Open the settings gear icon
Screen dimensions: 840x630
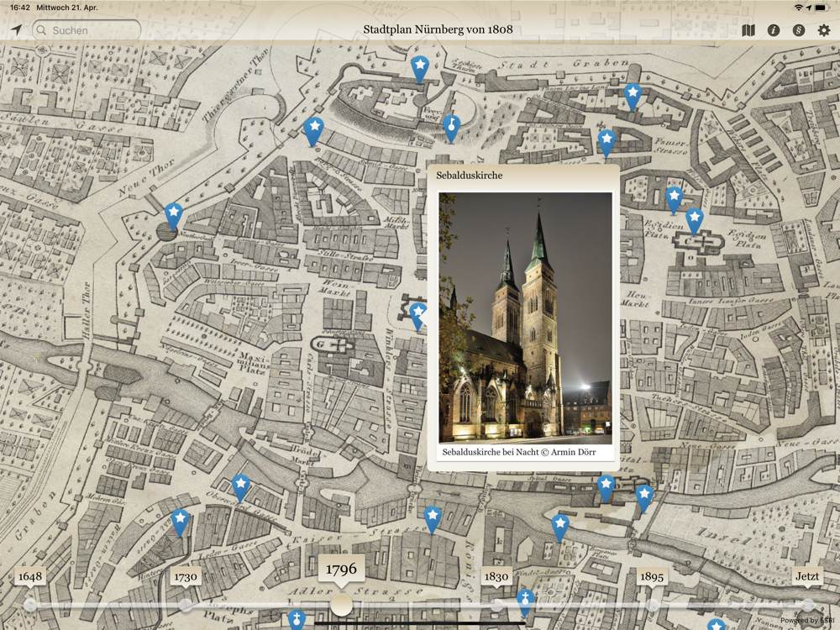coord(824,30)
